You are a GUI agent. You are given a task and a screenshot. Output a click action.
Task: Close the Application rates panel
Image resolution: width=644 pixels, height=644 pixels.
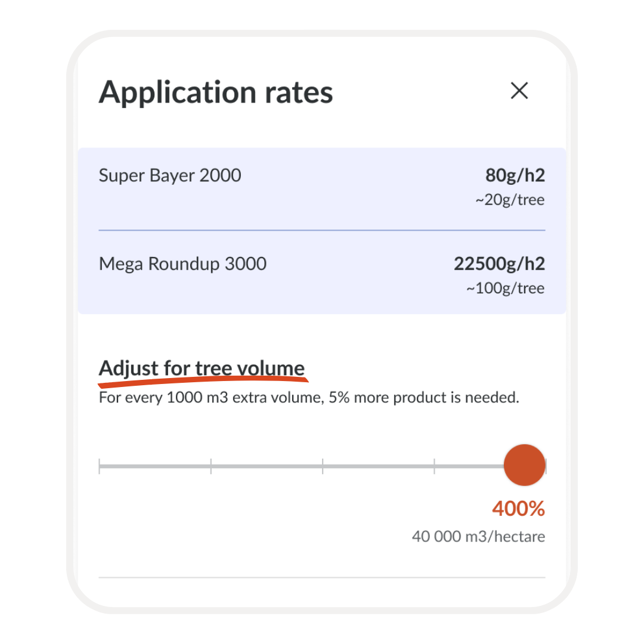click(x=519, y=91)
